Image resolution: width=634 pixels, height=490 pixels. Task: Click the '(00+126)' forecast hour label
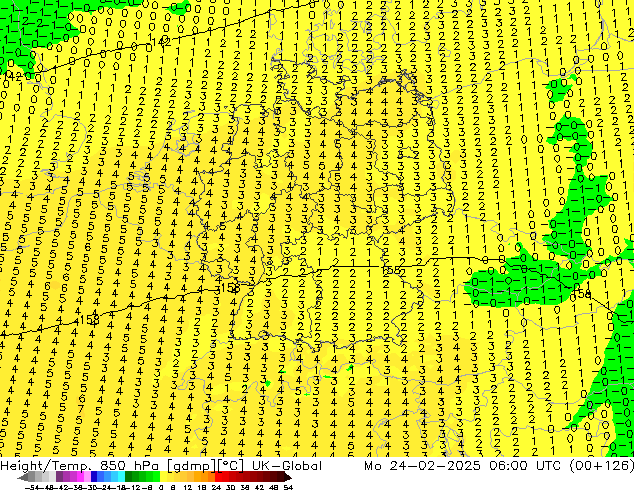[x=601, y=465]
